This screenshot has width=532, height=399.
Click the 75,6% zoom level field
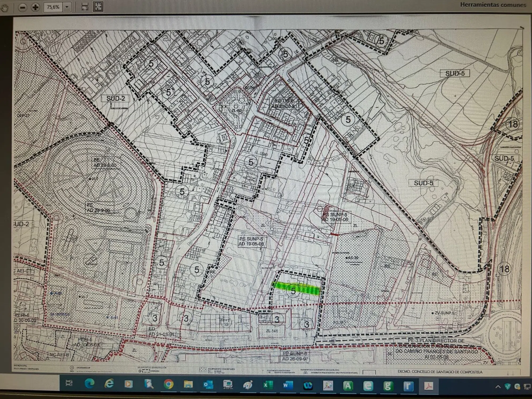point(53,7)
